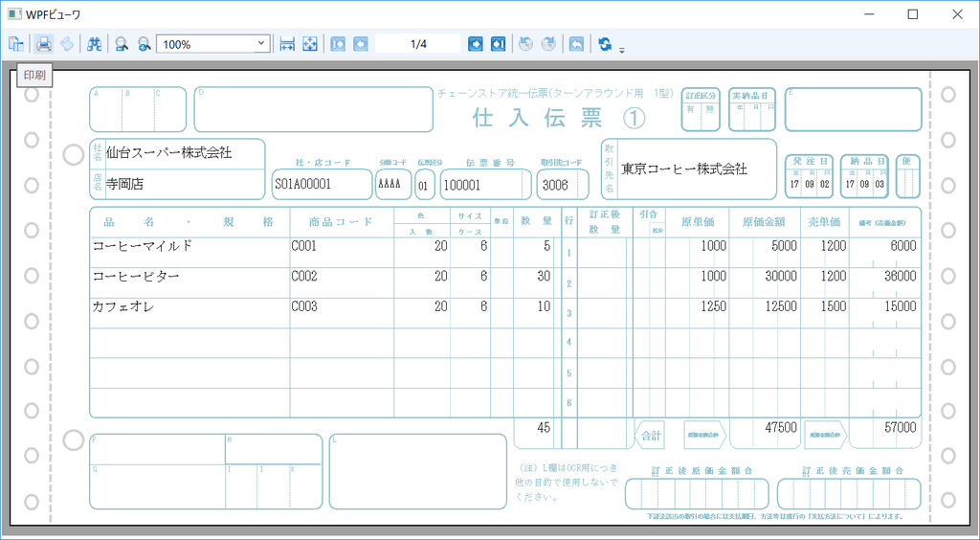980x540 pixels.
Task: Click the 仕入伝票 ① form title
Action: (559, 118)
